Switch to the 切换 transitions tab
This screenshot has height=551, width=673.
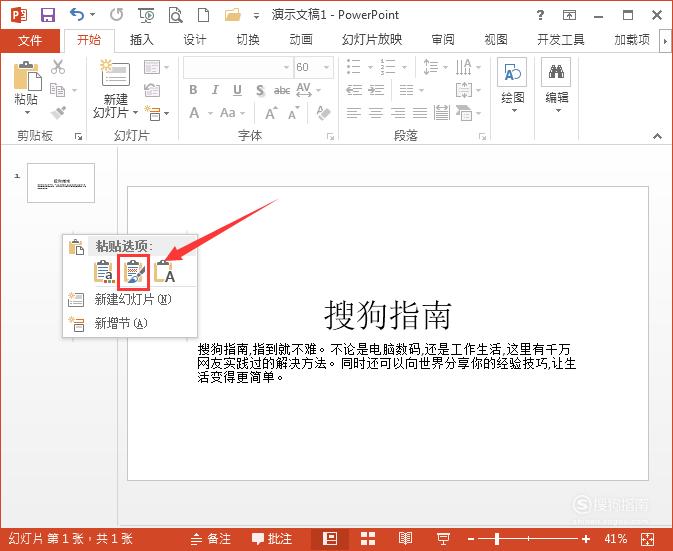click(x=248, y=40)
